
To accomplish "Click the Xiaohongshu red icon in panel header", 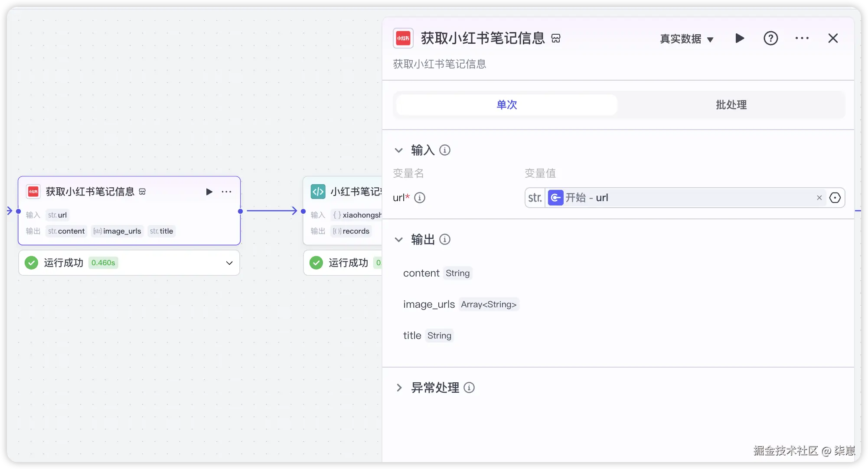I will point(403,38).
